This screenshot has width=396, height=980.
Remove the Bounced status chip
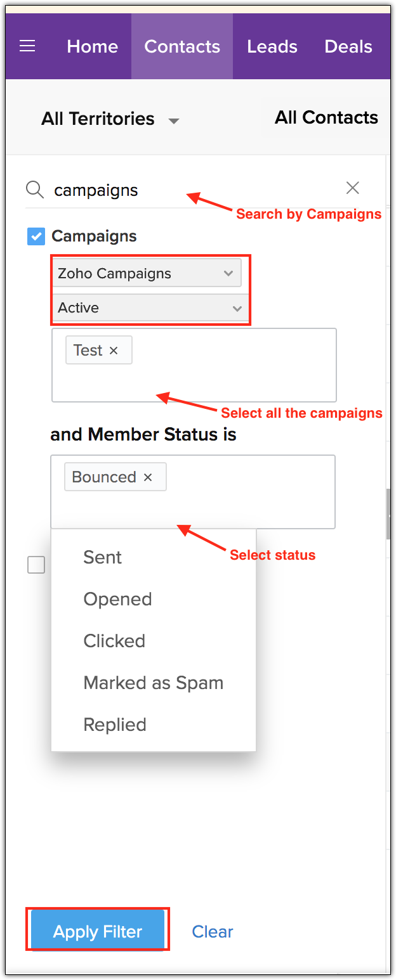[x=149, y=476]
